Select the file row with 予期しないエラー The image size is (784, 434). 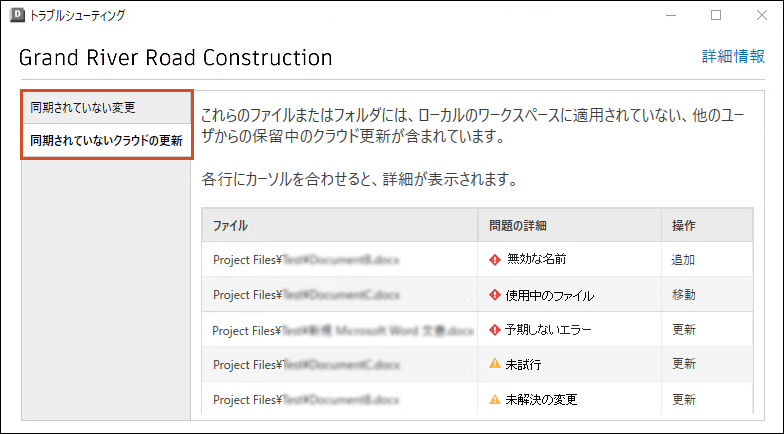340,330
